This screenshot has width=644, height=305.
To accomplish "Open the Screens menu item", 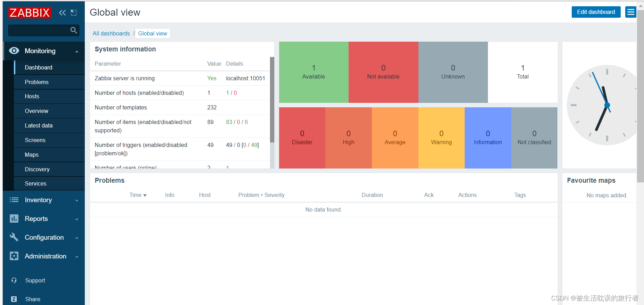I will point(49,140).
